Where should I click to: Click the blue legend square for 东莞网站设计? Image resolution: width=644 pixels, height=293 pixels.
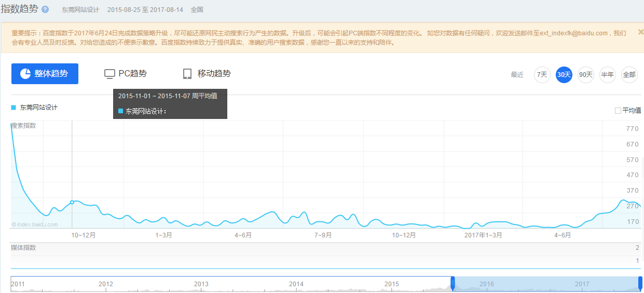tap(13, 108)
